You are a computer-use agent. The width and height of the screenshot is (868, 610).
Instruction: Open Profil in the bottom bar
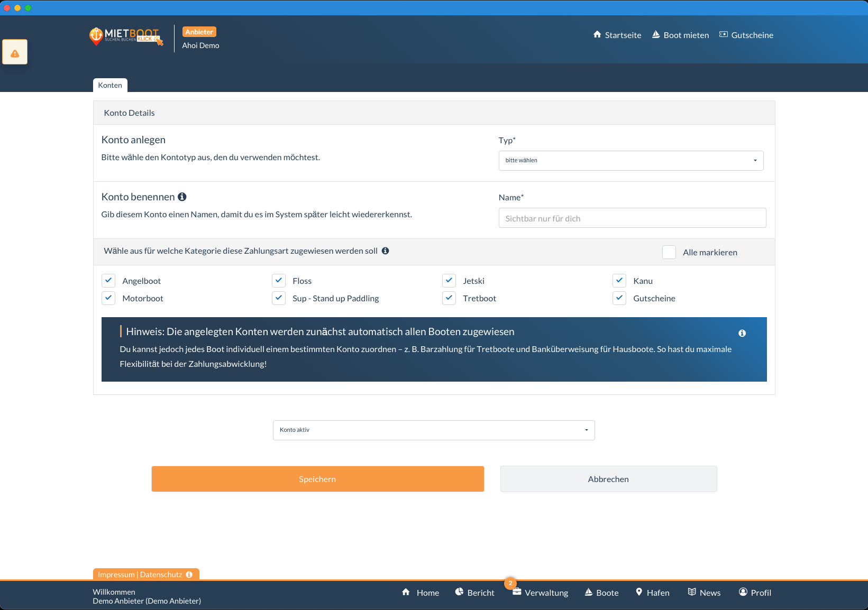pos(755,593)
